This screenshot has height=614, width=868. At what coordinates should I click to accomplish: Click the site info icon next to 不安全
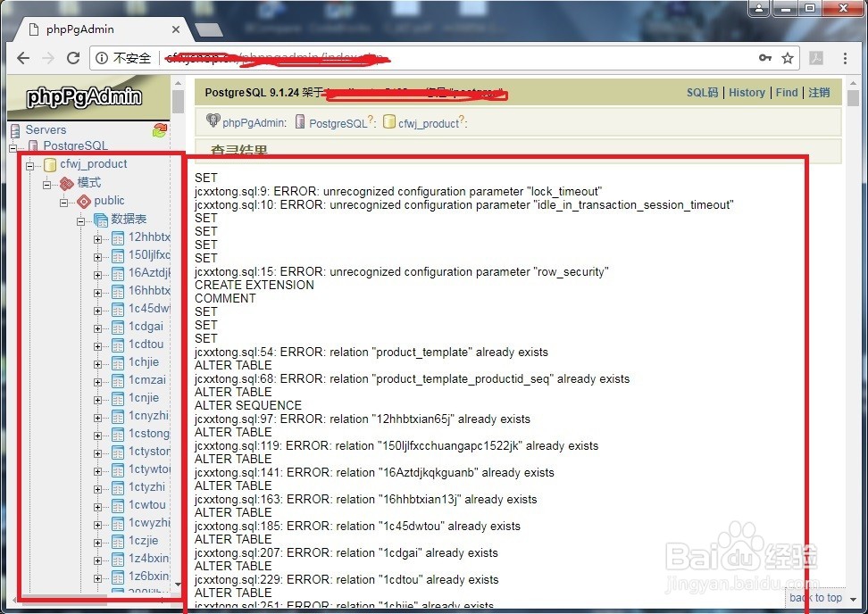tap(101, 57)
